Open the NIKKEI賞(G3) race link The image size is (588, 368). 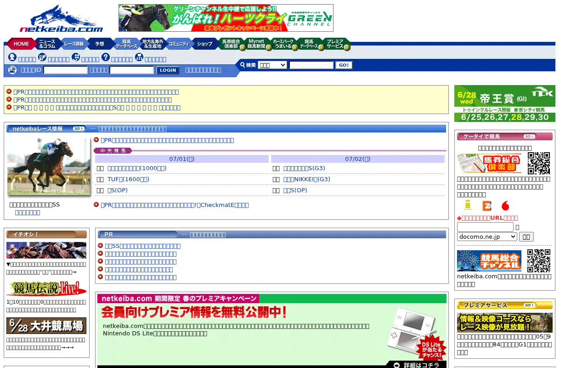coord(307,179)
